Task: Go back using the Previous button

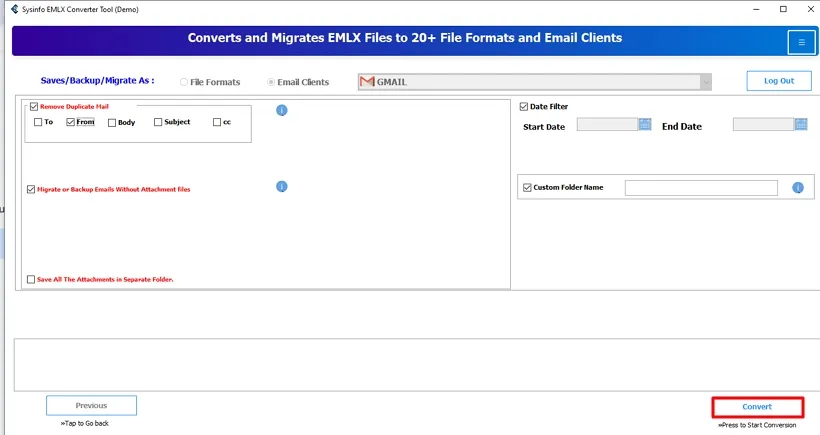Action: pos(91,405)
